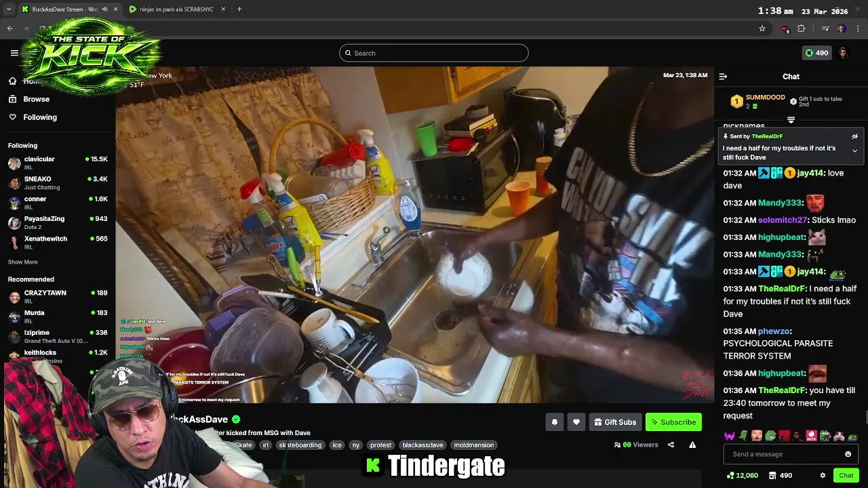Screen dimensions: 868x488
Task: Click the 12,060 channel points icon
Action: click(x=742, y=475)
